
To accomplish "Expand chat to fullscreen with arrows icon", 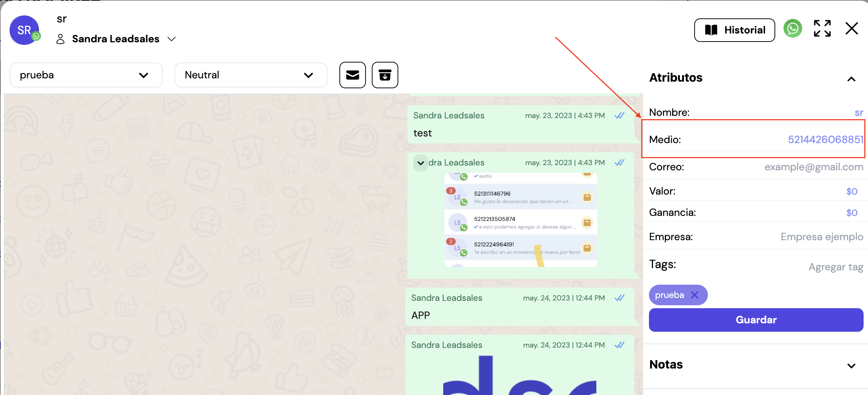I will coord(822,29).
